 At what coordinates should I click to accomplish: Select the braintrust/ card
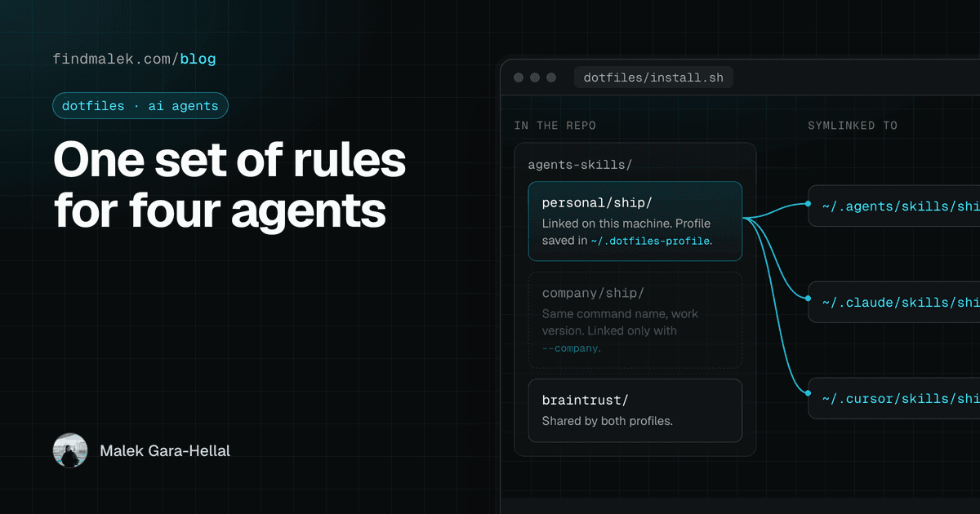click(x=635, y=410)
